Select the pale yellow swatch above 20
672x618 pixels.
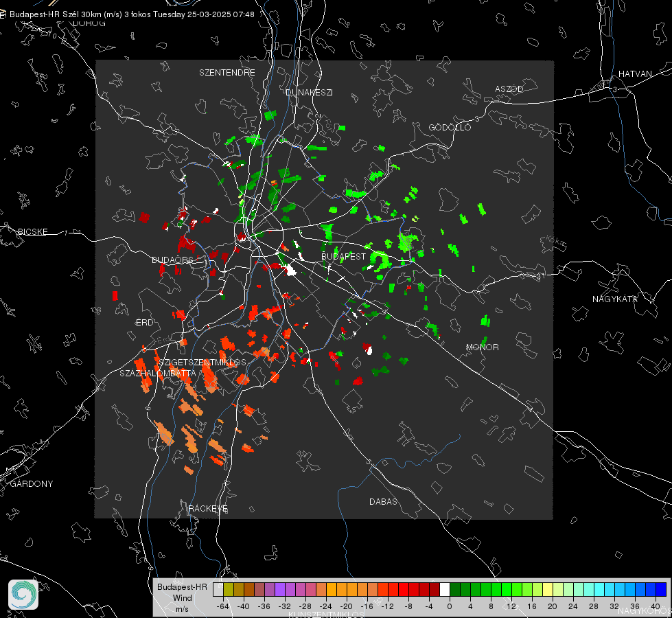pos(548,590)
